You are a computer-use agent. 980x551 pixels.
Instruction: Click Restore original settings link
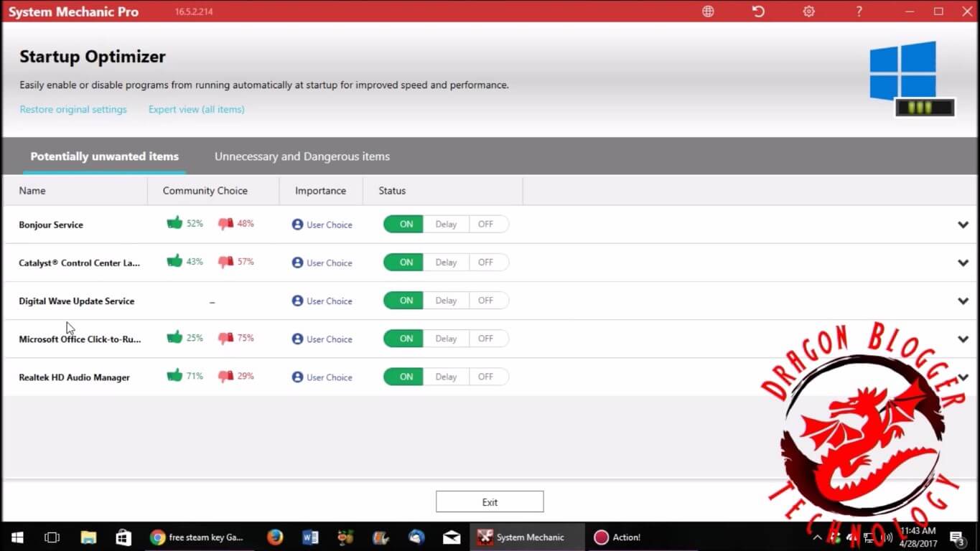73,109
